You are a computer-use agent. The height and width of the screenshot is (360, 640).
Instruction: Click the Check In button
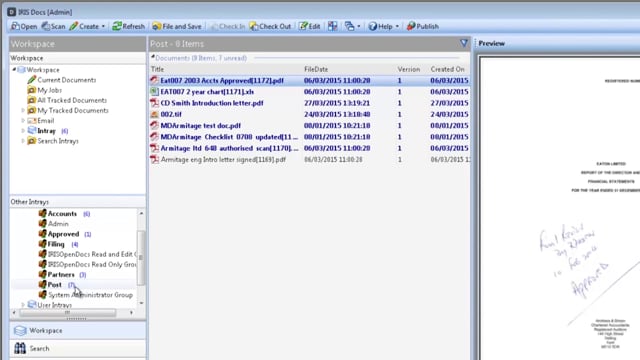(x=228, y=27)
